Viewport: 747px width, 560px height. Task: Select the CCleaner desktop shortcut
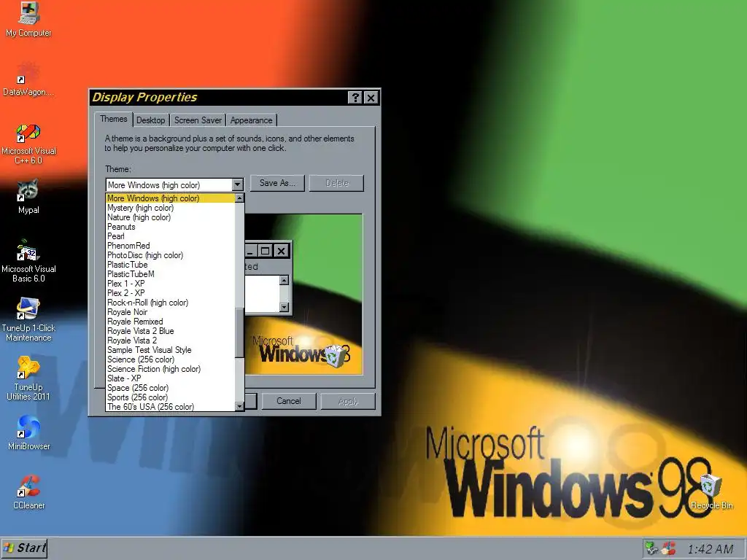pyautogui.click(x=28, y=492)
